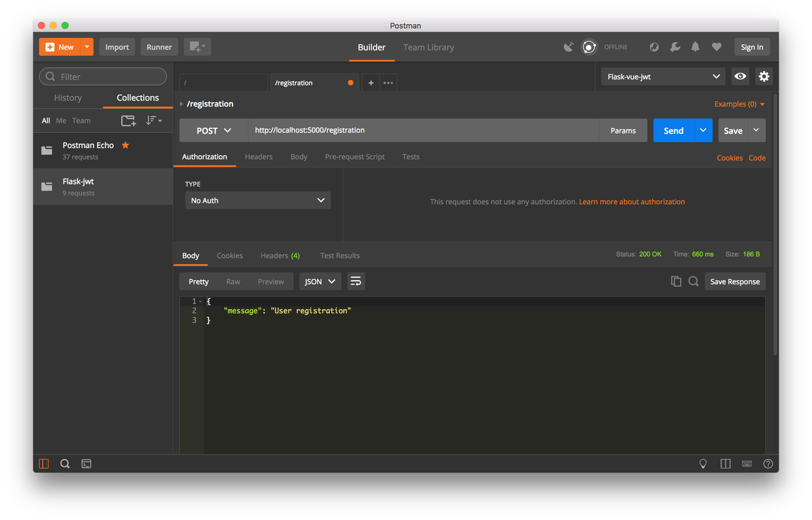The width and height of the screenshot is (812, 520).
Task: Open settings wrench icon in header
Action: point(675,47)
